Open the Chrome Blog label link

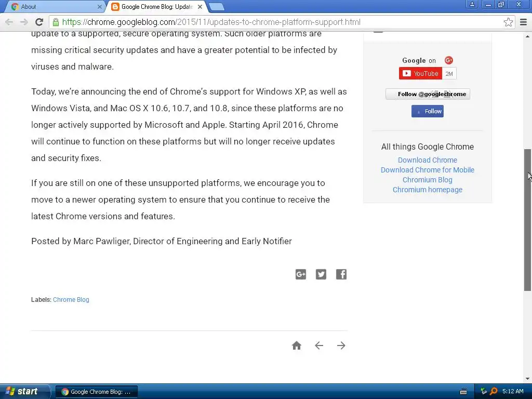pyautogui.click(x=71, y=300)
